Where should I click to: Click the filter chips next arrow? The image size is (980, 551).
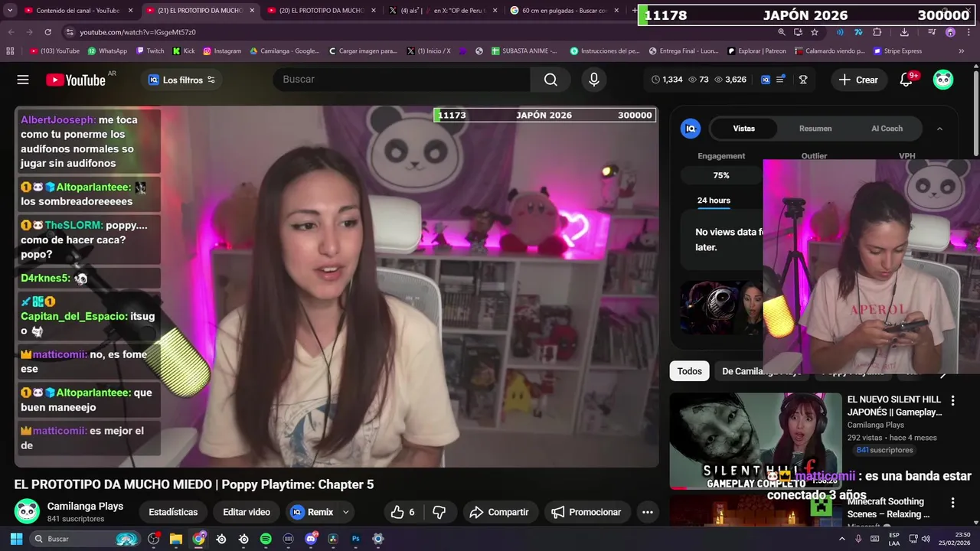pyautogui.click(x=943, y=373)
